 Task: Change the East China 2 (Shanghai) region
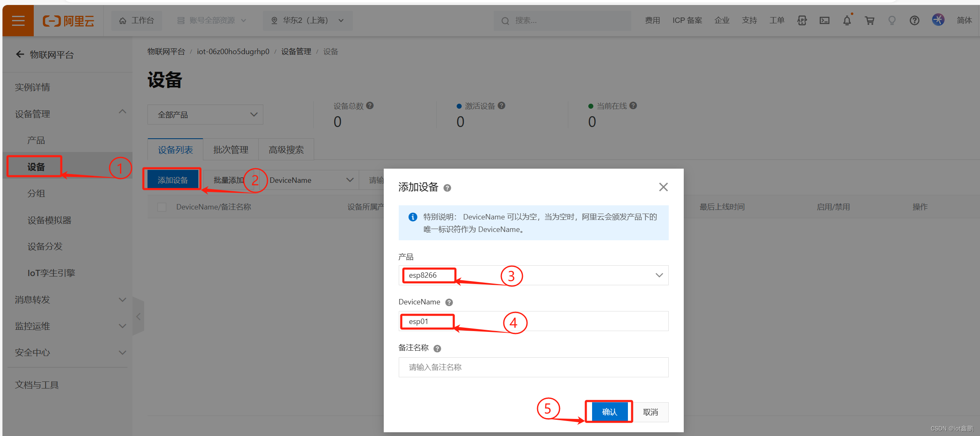307,20
